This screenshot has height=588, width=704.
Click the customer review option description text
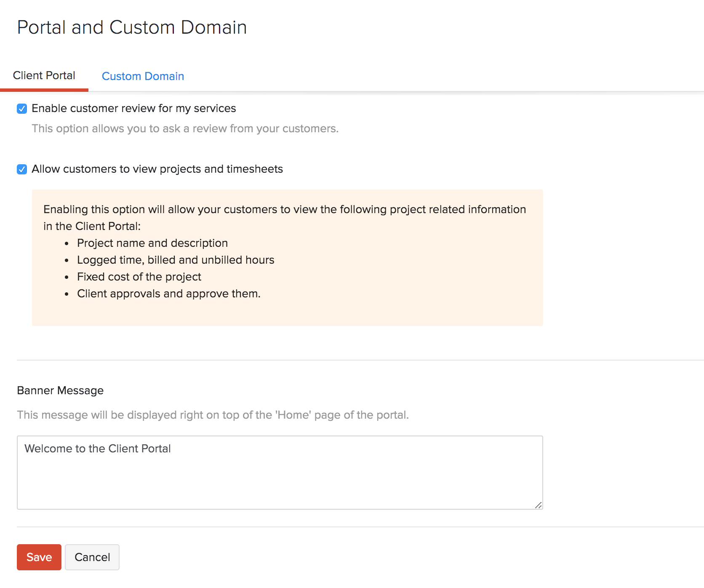click(x=185, y=129)
